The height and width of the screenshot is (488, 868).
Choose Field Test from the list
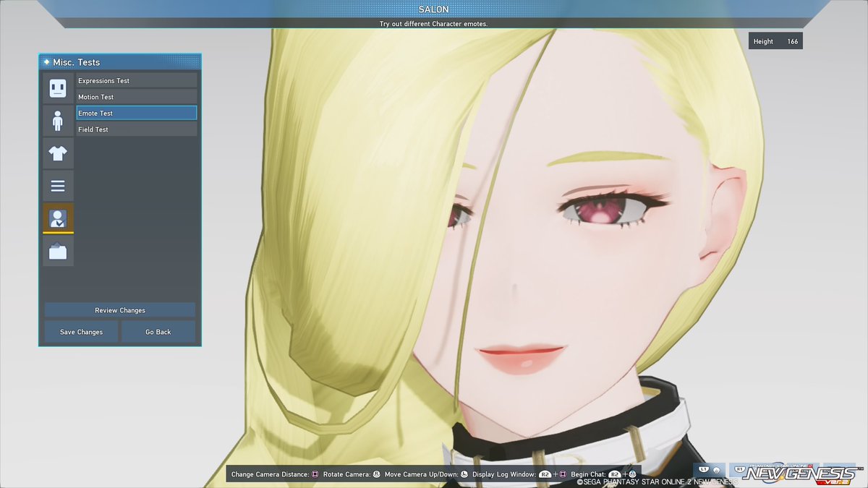[137, 129]
